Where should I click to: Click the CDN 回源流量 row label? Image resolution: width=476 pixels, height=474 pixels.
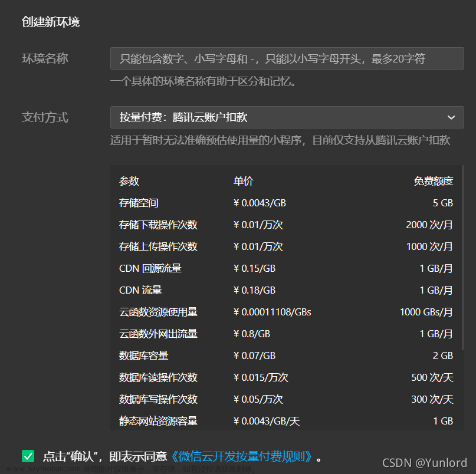pos(150,269)
